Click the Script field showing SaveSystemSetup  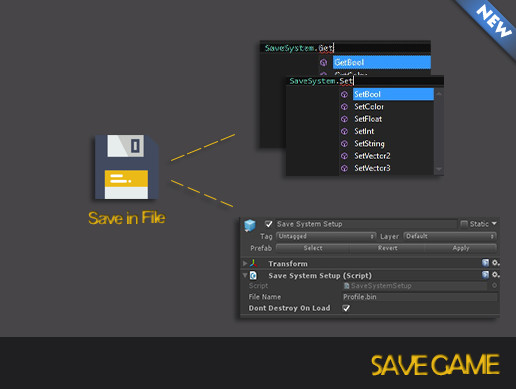tap(415, 286)
